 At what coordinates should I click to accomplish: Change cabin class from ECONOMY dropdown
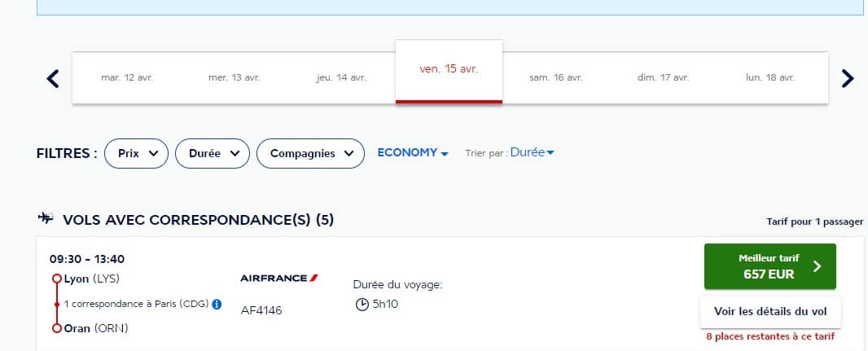[x=413, y=153]
